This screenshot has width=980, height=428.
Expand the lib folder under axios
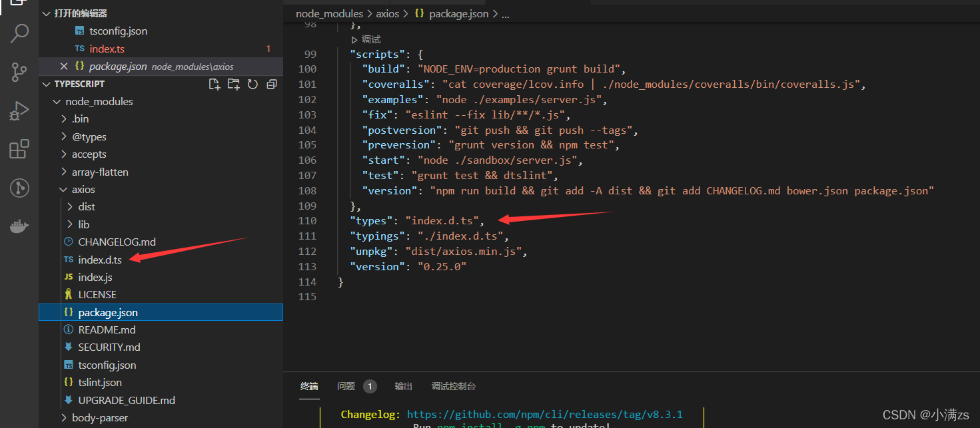(x=71, y=224)
